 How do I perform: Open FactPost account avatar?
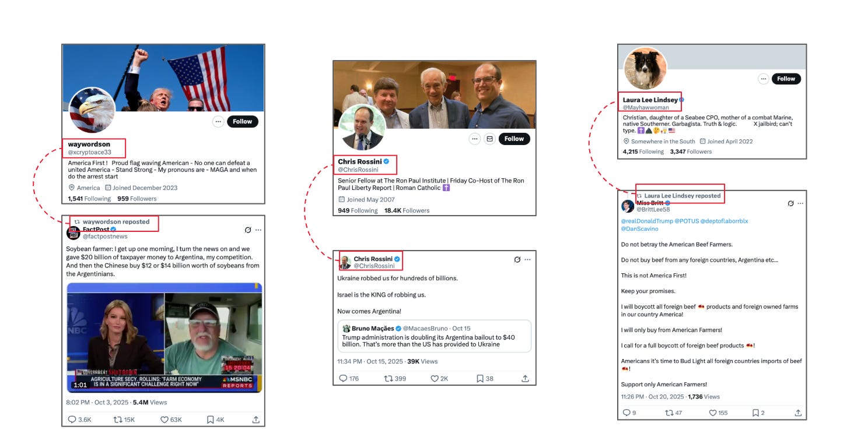[73, 233]
